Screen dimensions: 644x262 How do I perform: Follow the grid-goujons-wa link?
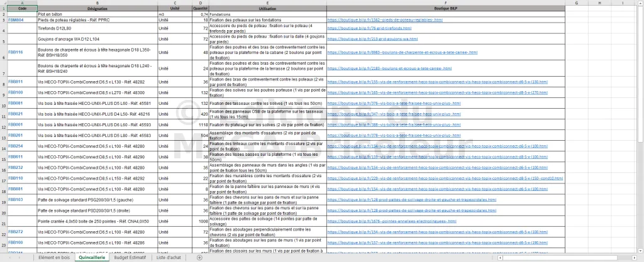pos(372,39)
